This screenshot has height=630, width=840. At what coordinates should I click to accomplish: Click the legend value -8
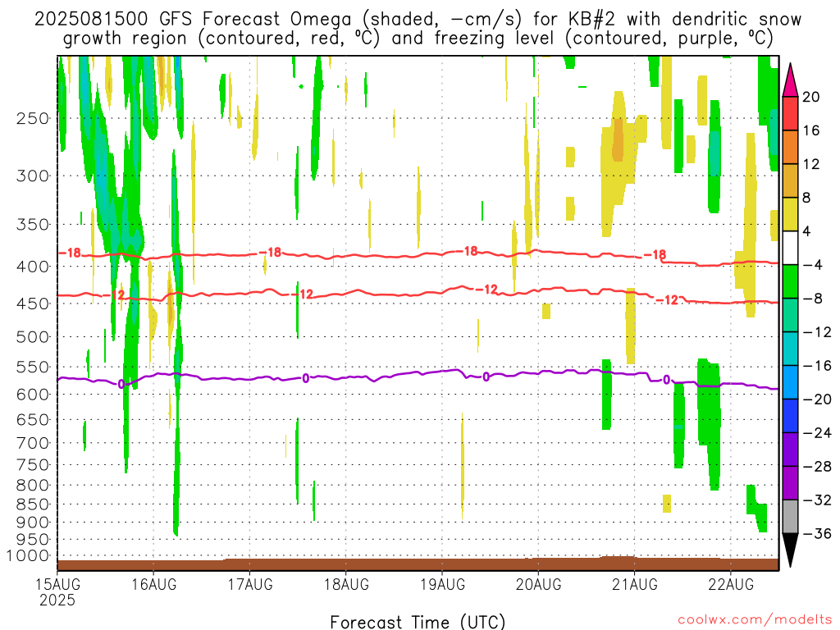(x=812, y=299)
